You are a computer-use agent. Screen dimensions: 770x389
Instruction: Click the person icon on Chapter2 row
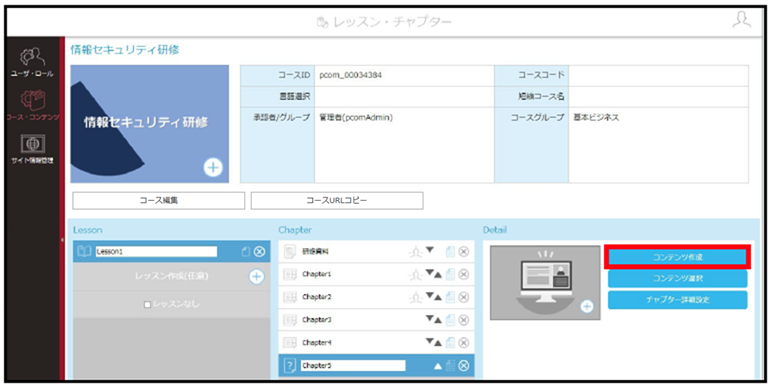pyautogui.click(x=415, y=297)
